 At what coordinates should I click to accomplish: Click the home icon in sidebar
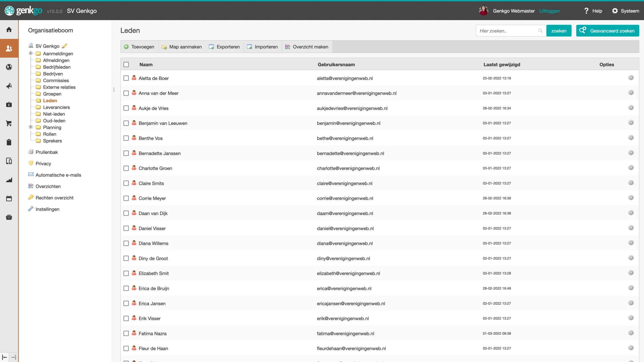tap(9, 29)
